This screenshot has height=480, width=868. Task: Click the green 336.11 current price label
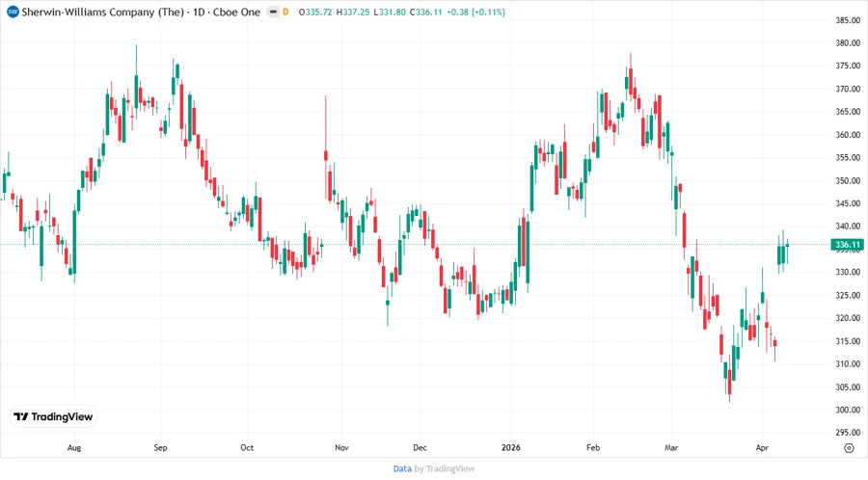(x=847, y=245)
